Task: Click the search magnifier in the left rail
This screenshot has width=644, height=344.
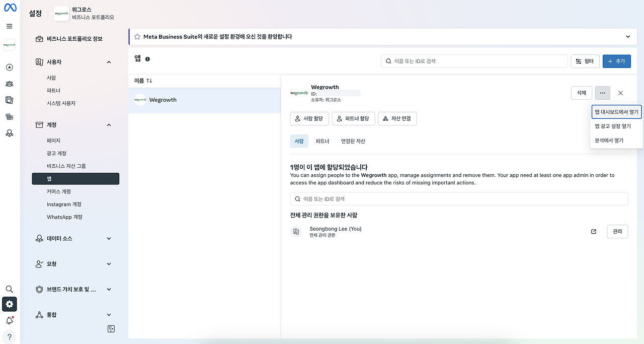Action: point(9,289)
